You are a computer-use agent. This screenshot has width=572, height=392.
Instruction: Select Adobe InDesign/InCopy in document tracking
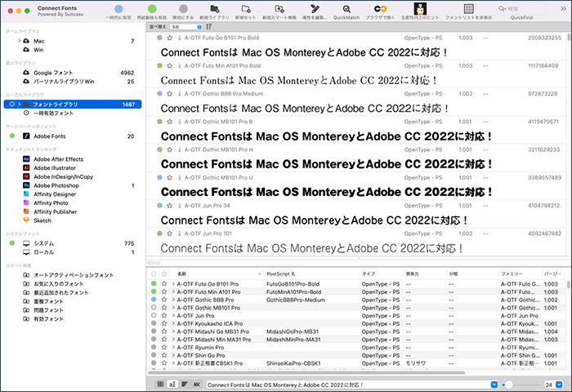click(63, 176)
